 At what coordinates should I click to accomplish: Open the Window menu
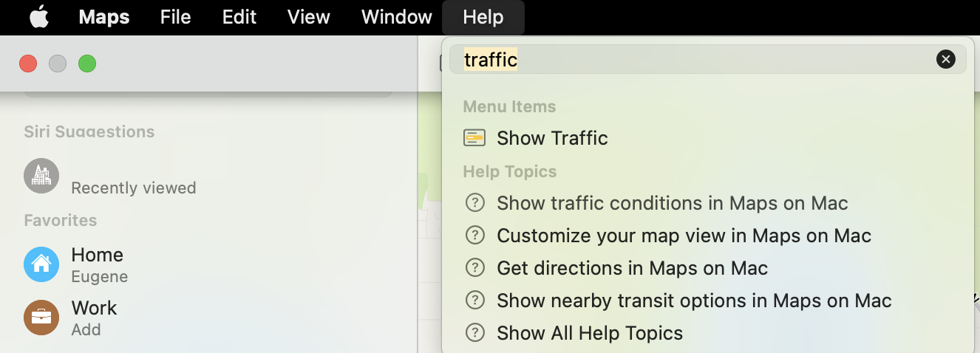coord(396,17)
